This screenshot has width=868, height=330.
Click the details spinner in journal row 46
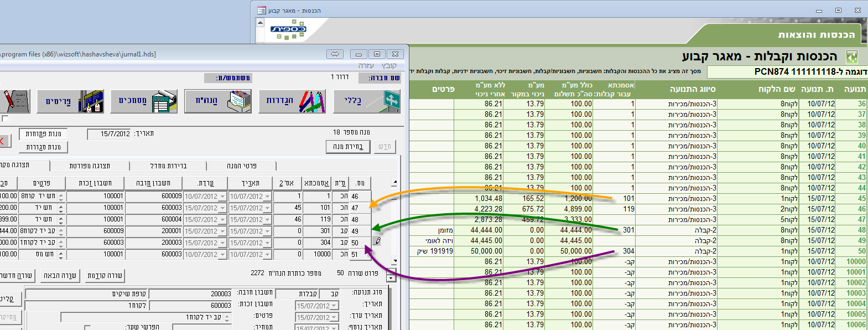tap(61, 197)
